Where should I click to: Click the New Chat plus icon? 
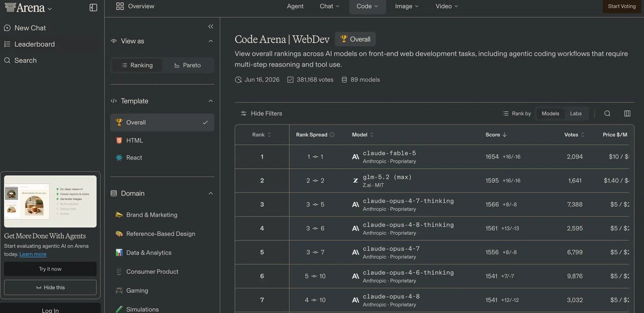pos(8,28)
